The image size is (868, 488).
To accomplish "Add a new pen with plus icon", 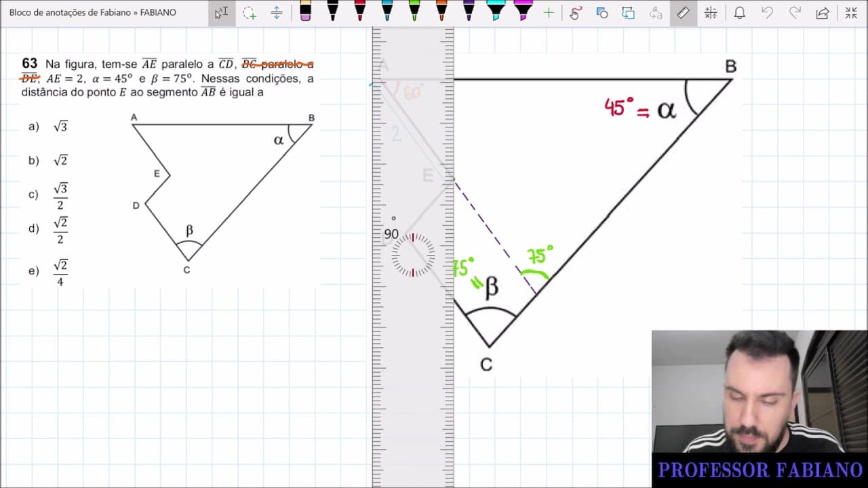I will click(549, 13).
